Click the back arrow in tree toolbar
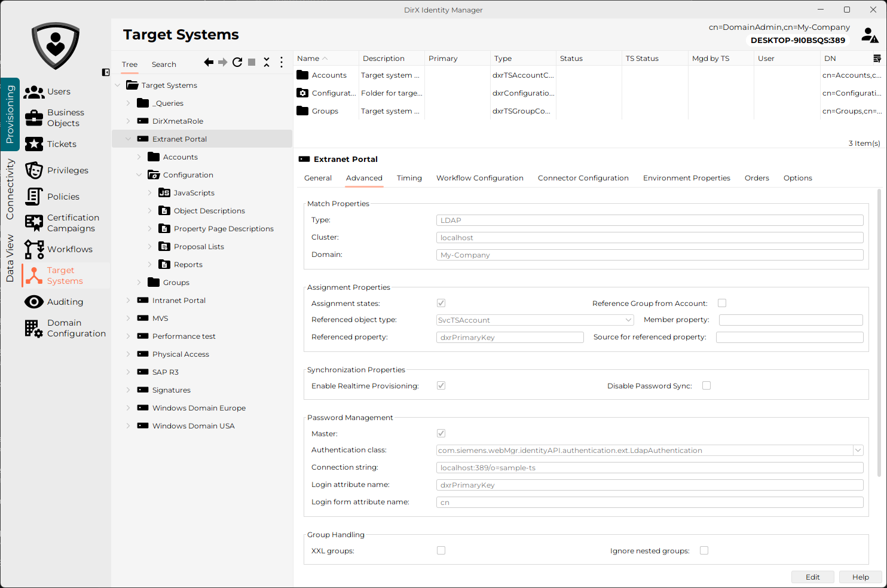 point(209,62)
